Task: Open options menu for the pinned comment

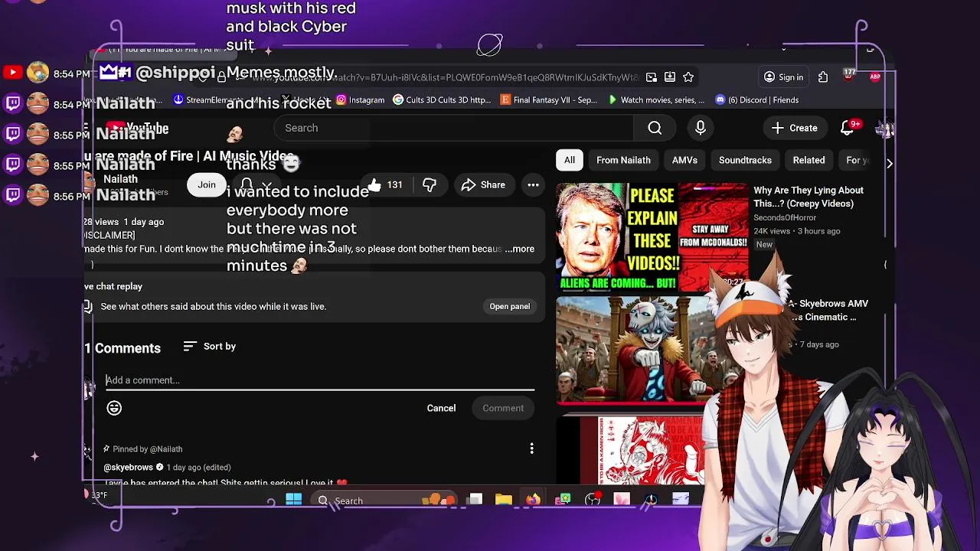Action: 531,448
